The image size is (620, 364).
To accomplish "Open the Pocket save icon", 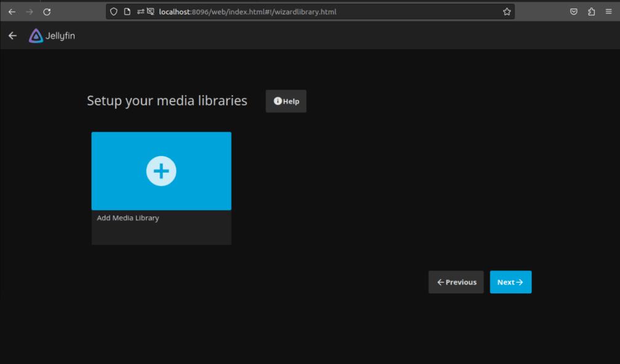I will tap(574, 12).
